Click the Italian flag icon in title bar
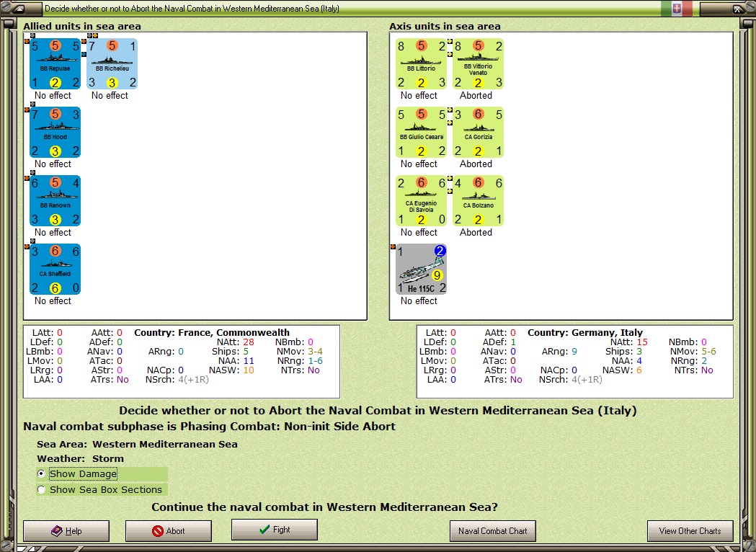Viewport: 756px width, 552px height. tap(677, 8)
